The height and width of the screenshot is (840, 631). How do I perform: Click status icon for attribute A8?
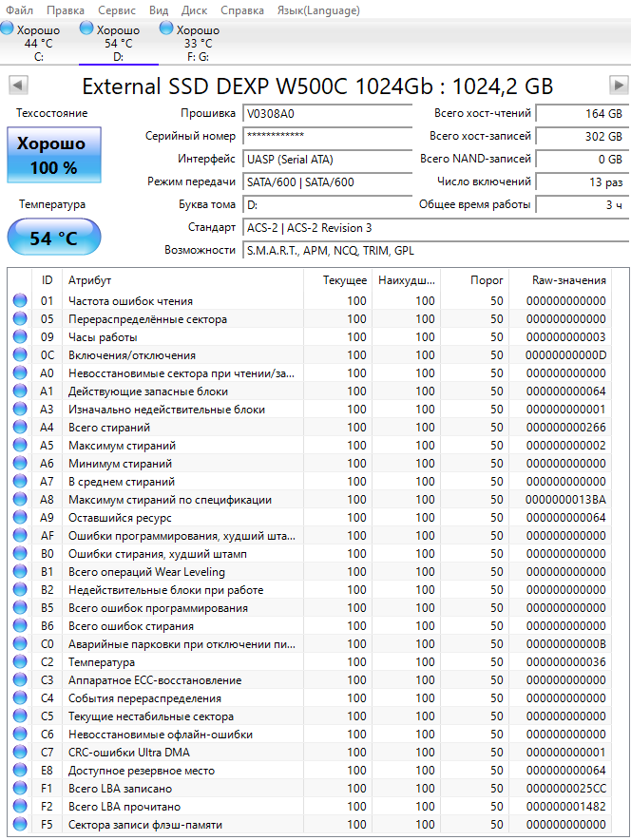pos(20,499)
